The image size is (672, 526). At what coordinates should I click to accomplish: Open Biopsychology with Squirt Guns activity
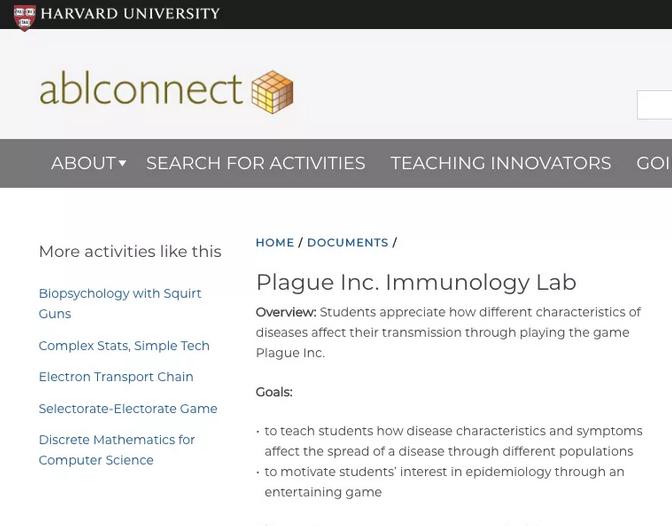(x=120, y=303)
